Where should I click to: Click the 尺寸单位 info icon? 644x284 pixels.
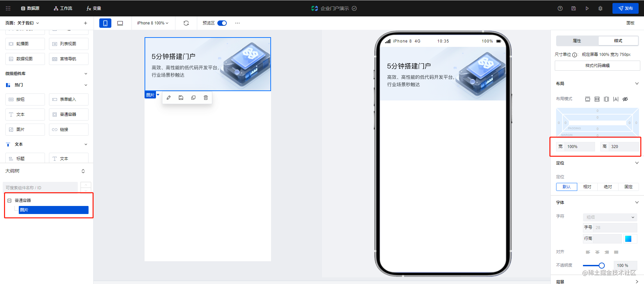tap(575, 55)
